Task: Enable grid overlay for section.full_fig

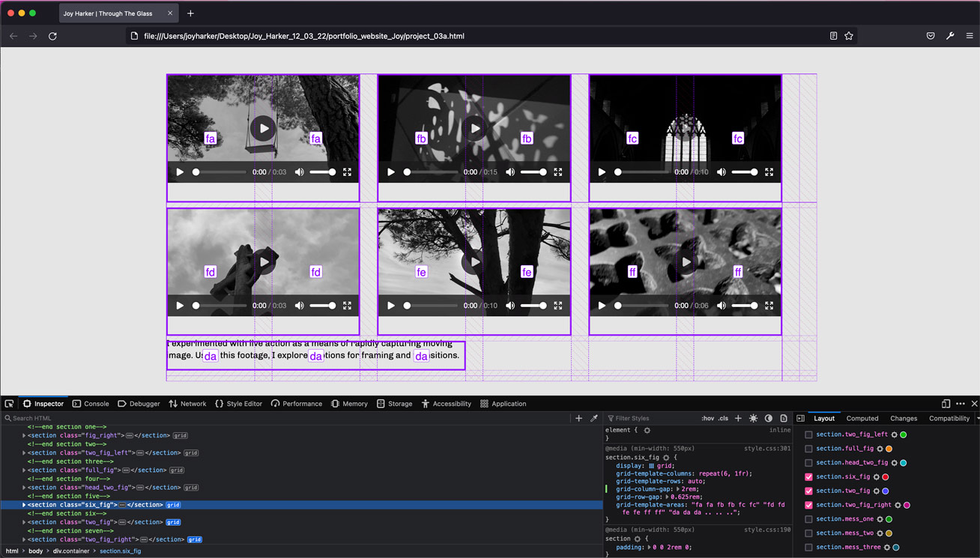Action: (808, 449)
